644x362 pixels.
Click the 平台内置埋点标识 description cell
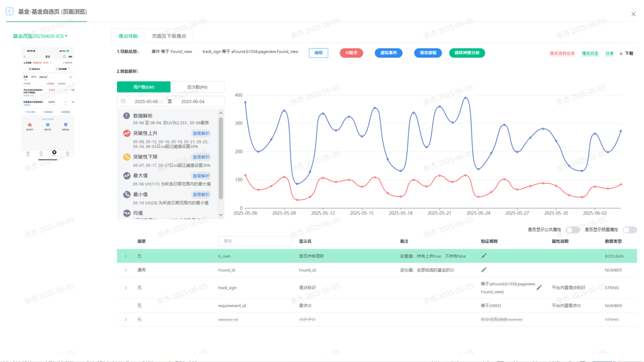(568, 288)
